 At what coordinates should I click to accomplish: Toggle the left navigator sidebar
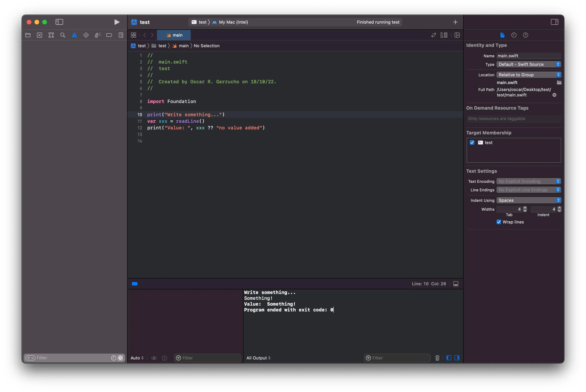59,22
